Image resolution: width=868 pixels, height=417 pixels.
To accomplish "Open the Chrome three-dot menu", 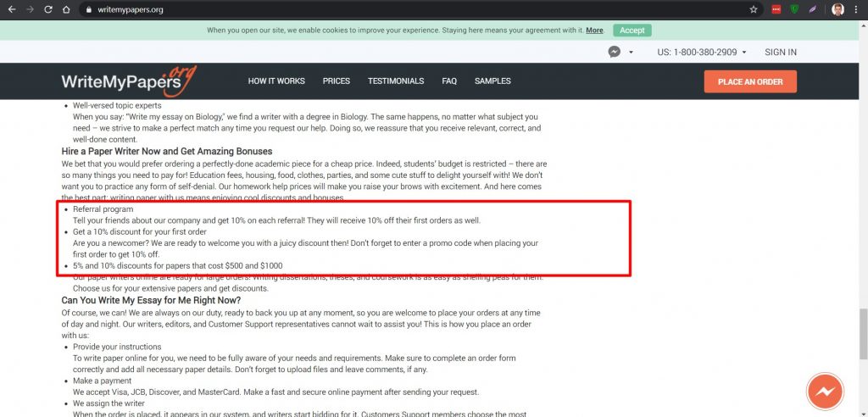I will pos(856,9).
